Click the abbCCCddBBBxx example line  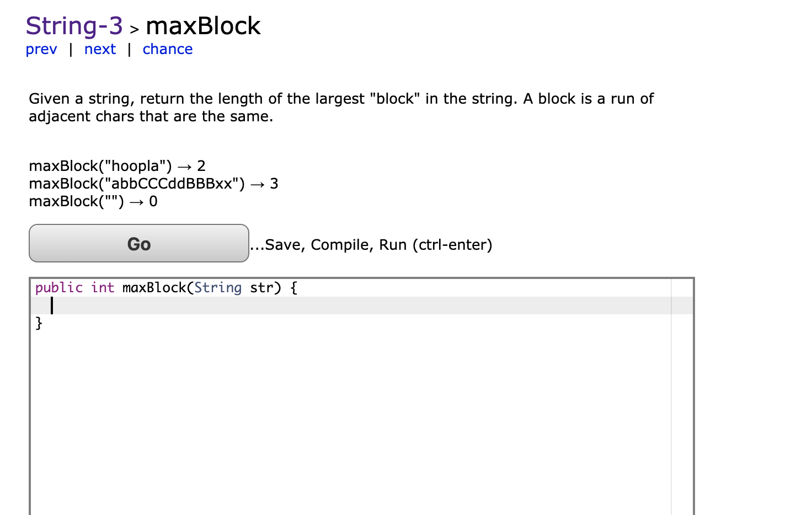tap(153, 183)
